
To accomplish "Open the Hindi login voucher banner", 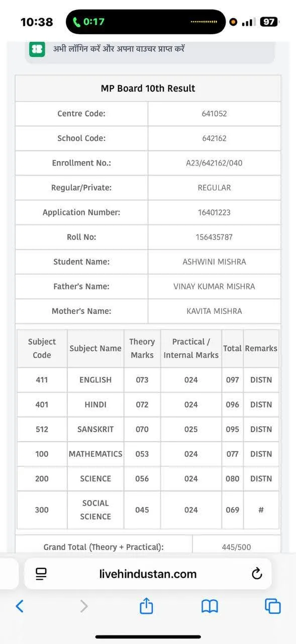I will click(x=150, y=50).
